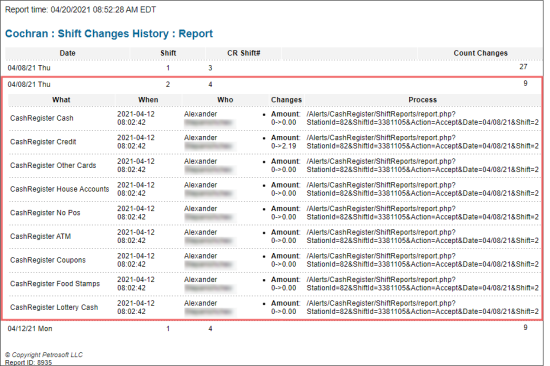
Task: Select the CashRegister Other Cards entry
Action: (53, 165)
